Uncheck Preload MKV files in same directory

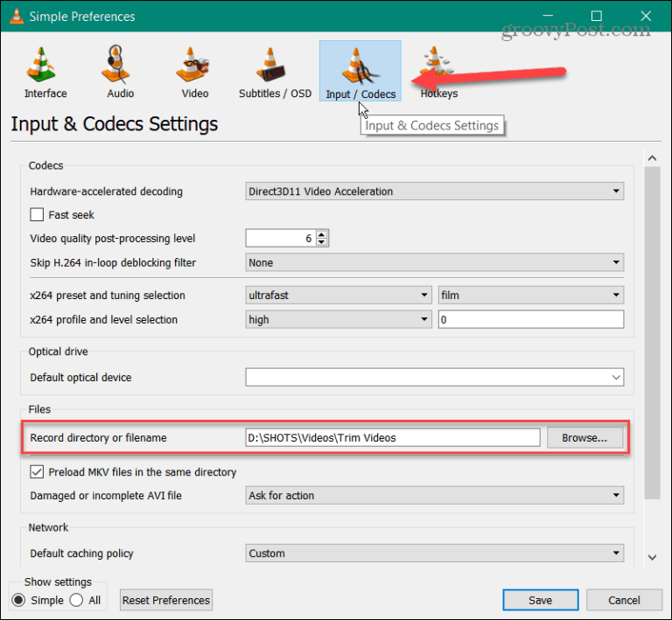[x=37, y=472]
